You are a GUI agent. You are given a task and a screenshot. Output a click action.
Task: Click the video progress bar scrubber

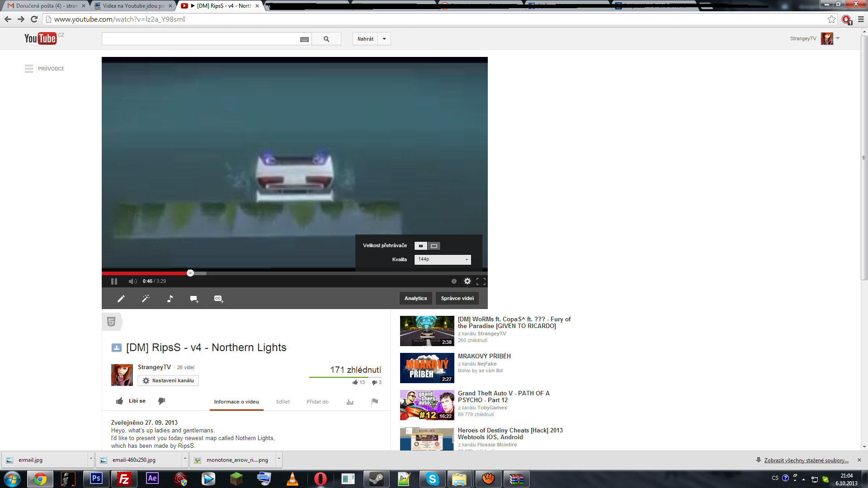pyautogui.click(x=190, y=273)
